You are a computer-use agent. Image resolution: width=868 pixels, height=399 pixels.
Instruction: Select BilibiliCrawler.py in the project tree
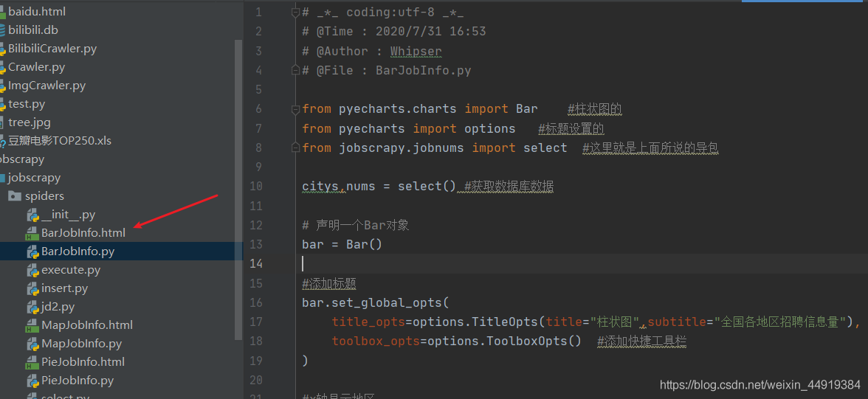pyautogui.click(x=52, y=49)
